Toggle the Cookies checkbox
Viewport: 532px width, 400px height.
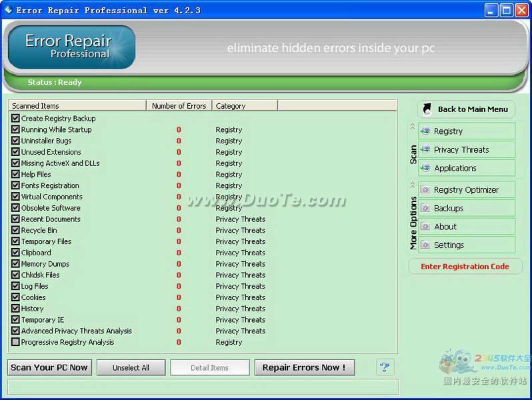[x=15, y=297]
